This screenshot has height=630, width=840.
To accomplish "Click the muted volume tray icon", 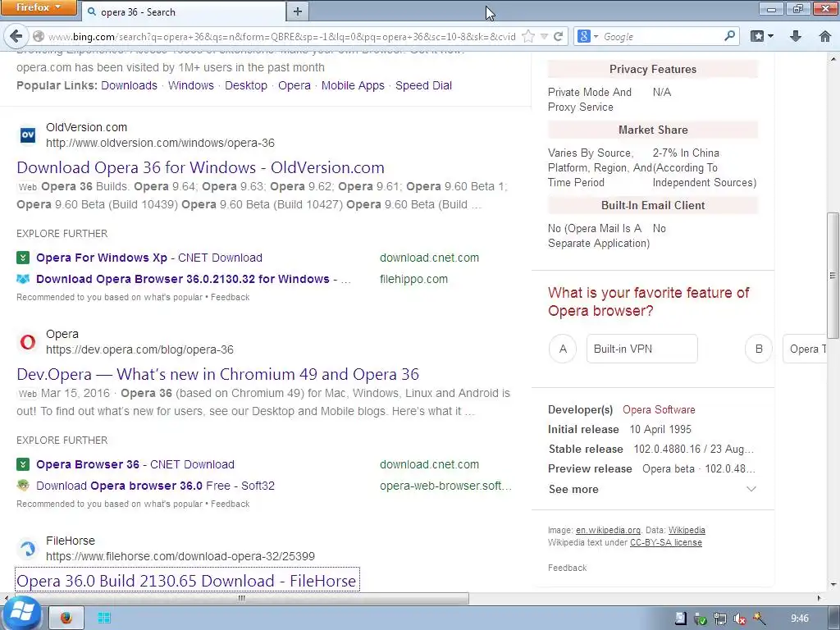I will pos(739,619).
